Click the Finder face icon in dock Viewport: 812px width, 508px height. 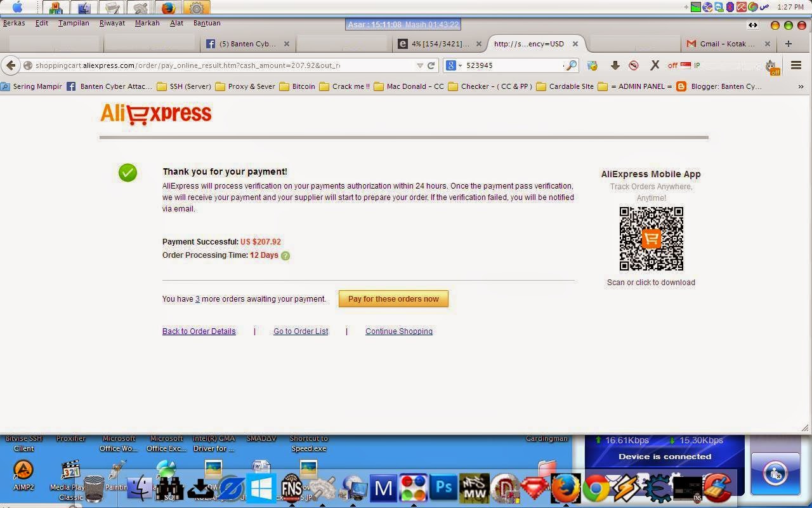(x=140, y=489)
